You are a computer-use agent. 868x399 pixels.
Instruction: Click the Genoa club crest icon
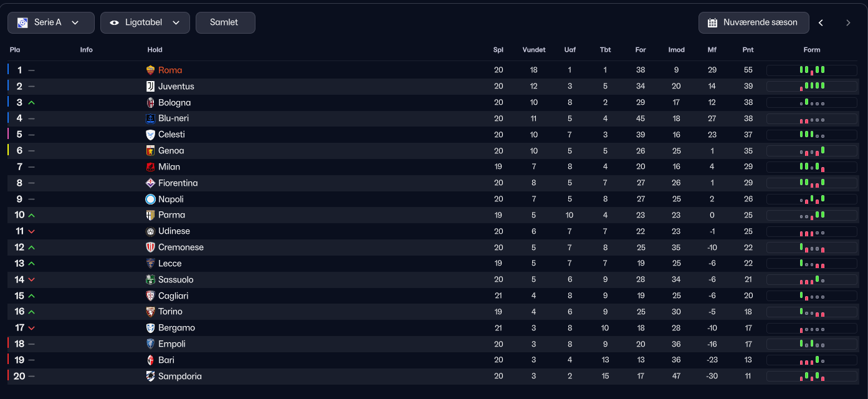click(x=150, y=151)
